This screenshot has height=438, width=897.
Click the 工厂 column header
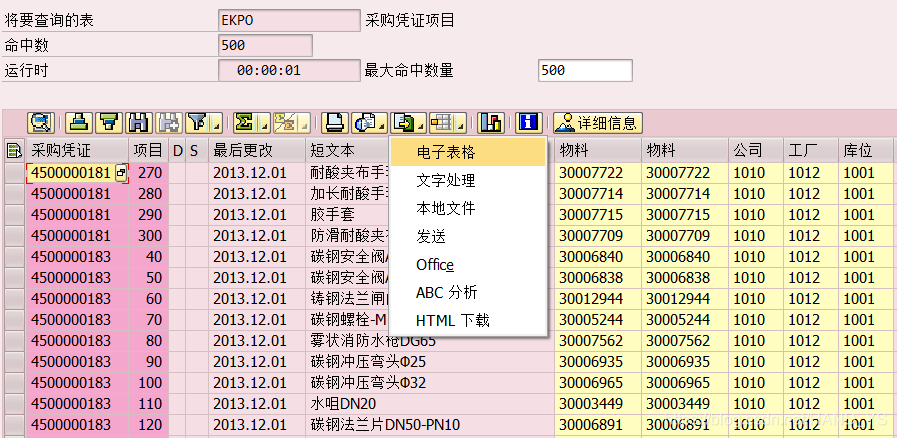pos(811,150)
